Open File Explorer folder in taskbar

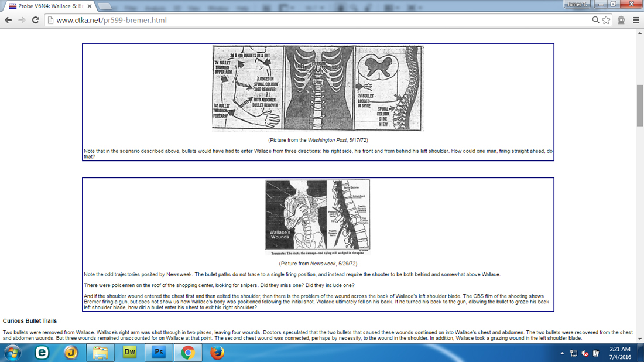tap(100, 353)
